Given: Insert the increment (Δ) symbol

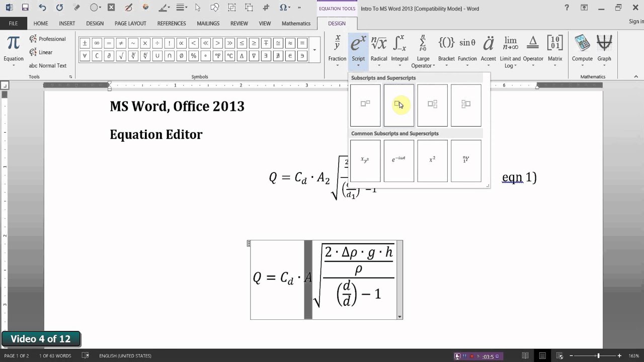Looking at the screenshot, I should [x=242, y=56].
